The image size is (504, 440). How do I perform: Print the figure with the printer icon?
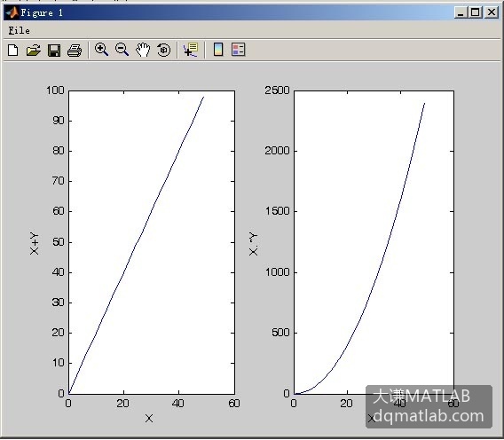click(x=75, y=51)
